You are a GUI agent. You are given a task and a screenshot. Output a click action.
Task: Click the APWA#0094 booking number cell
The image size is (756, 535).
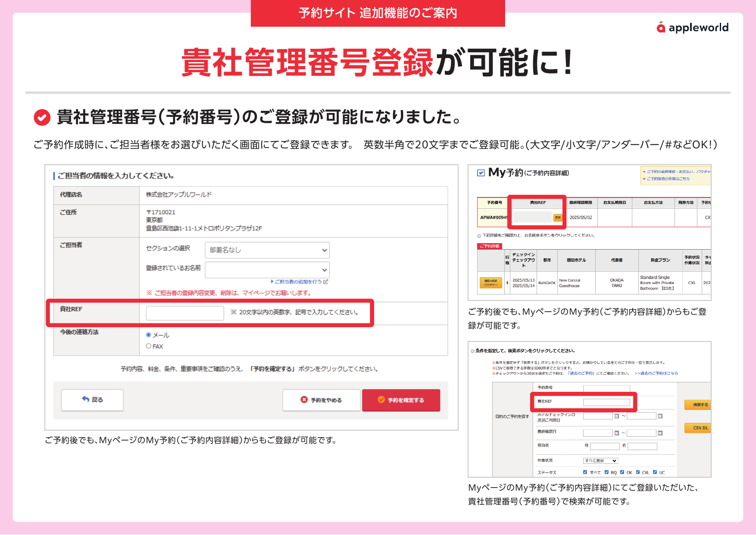pos(494,217)
